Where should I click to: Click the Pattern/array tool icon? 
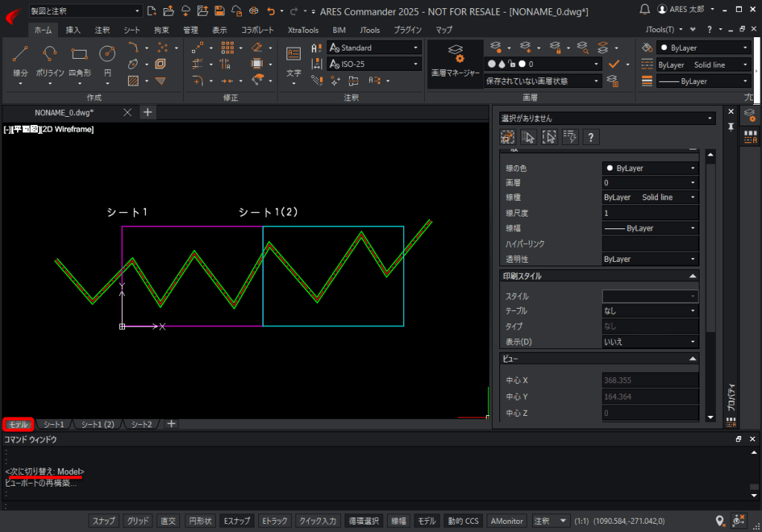pyautogui.click(x=228, y=48)
